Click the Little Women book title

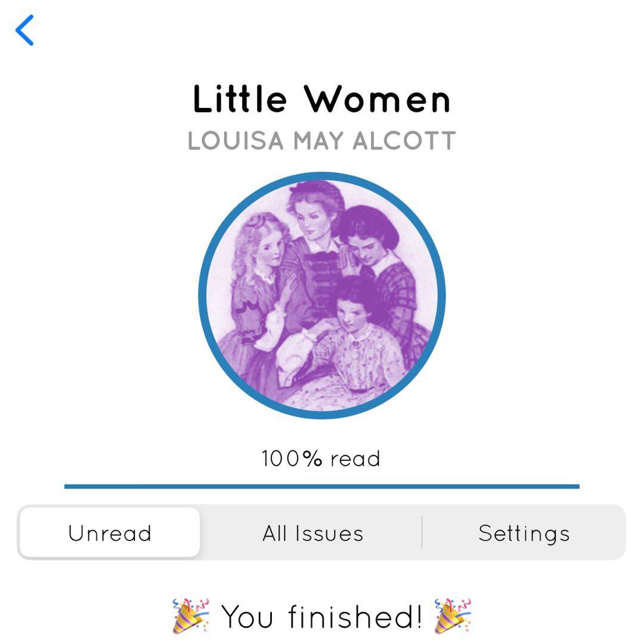tap(322, 98)
